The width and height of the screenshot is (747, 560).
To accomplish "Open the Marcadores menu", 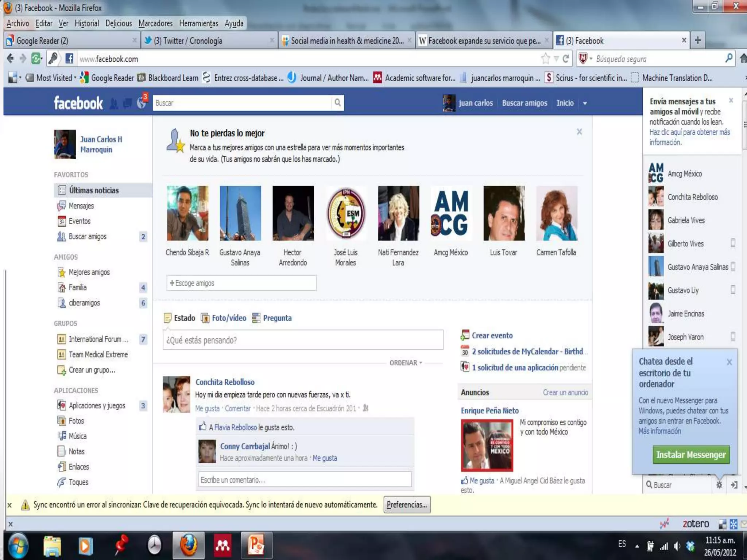I will coord(155,24).
